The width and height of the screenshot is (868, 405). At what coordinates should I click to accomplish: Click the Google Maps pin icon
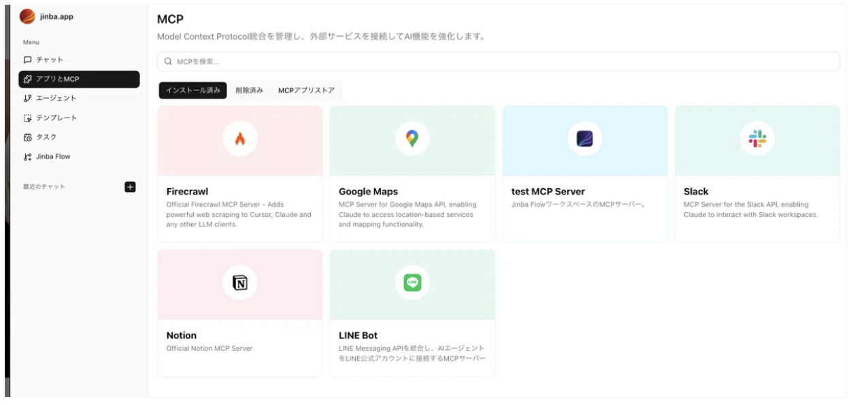(412, 139)
